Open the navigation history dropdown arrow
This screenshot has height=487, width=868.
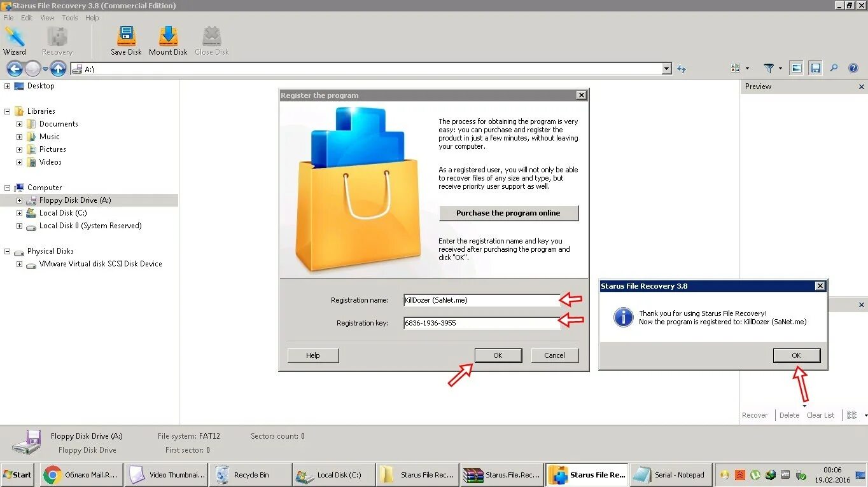pos(45,69)
